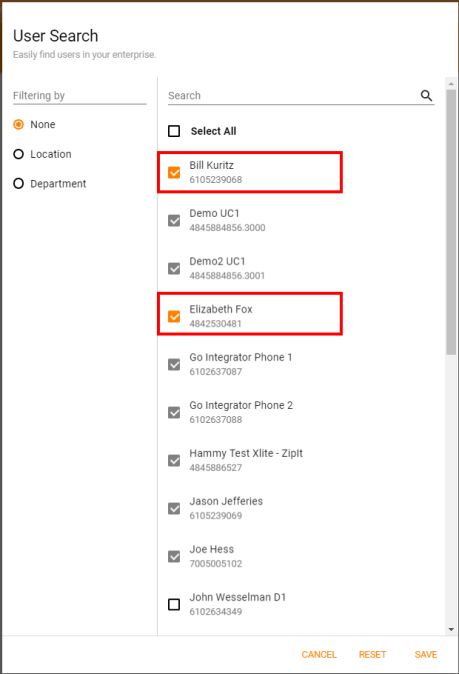Focus the Search input field

coord(292,95)
